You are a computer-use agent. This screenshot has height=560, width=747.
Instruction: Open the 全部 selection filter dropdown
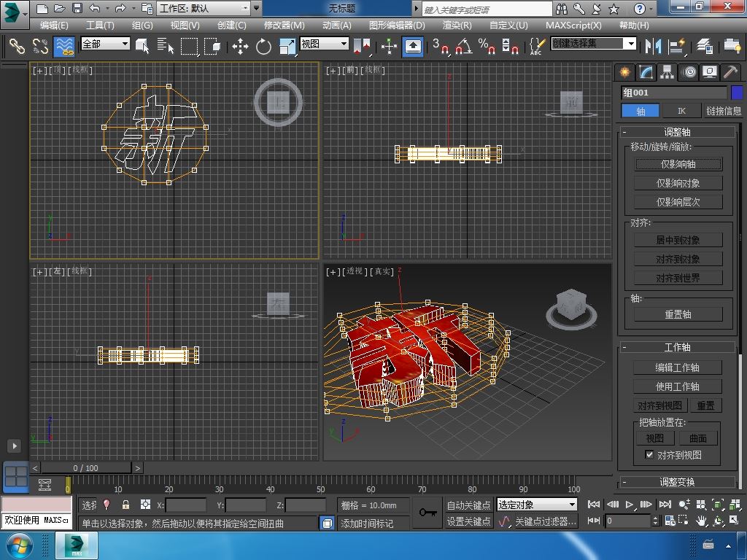click(x=105, y=44)
